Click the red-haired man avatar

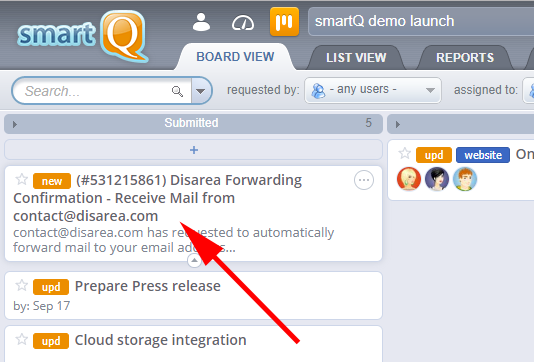click(465, 179)
